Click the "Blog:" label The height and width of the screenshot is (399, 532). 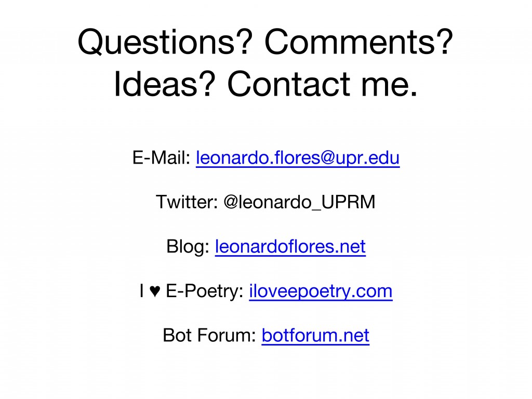(188, 247)
